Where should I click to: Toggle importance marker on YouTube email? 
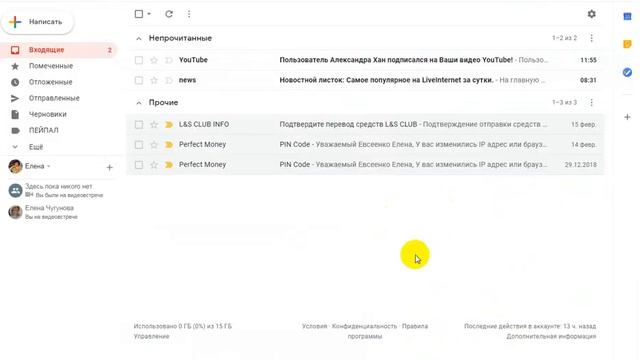click(x=169, y=60)
